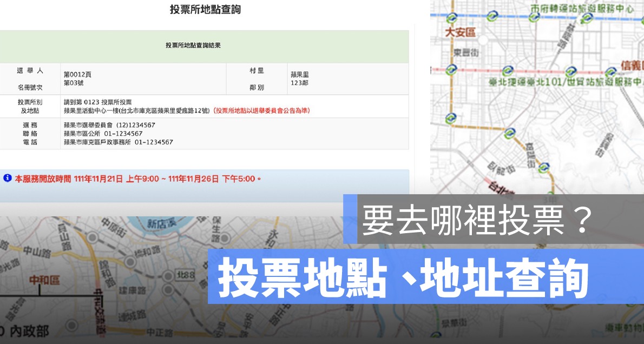This screenshot has width=644, height=344.
Task: Click the blue info icon beside the service hours notice
Action: click(x=8, y=178)
